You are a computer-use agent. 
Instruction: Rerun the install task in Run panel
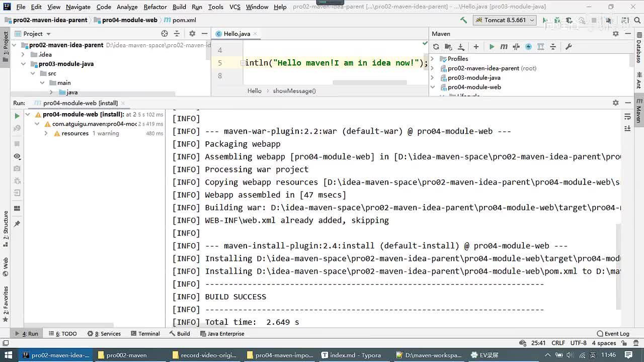click(17, 116)
